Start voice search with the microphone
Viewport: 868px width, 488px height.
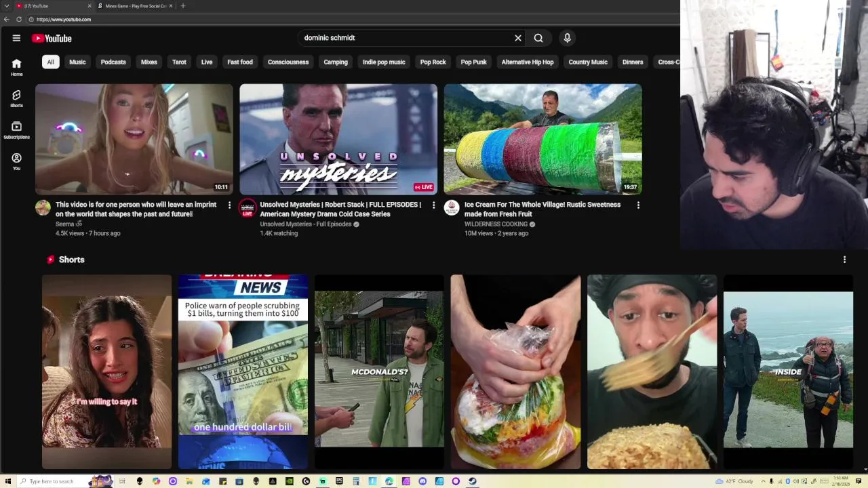point(568,38)
